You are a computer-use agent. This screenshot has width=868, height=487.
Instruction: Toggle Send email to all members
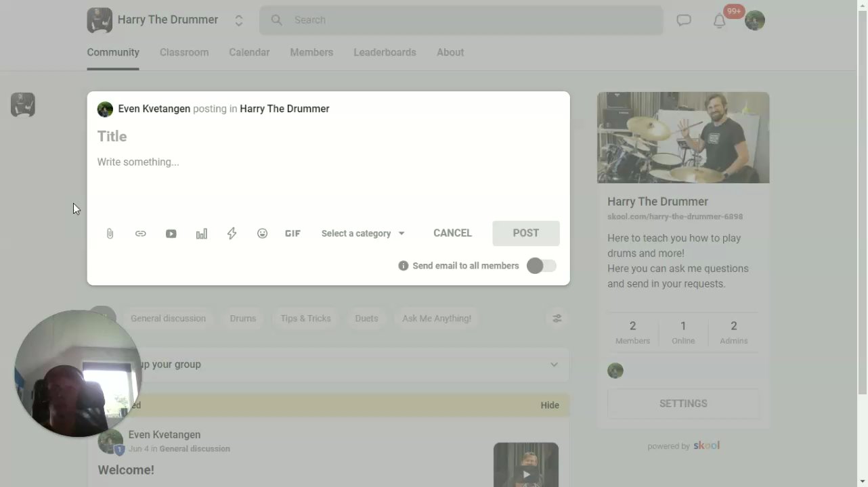click(x=542, y=266)
